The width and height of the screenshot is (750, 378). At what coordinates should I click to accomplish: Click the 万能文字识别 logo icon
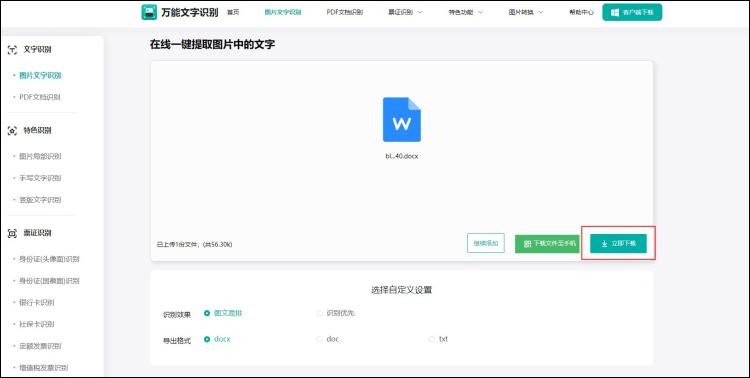[x=149, y=12]
